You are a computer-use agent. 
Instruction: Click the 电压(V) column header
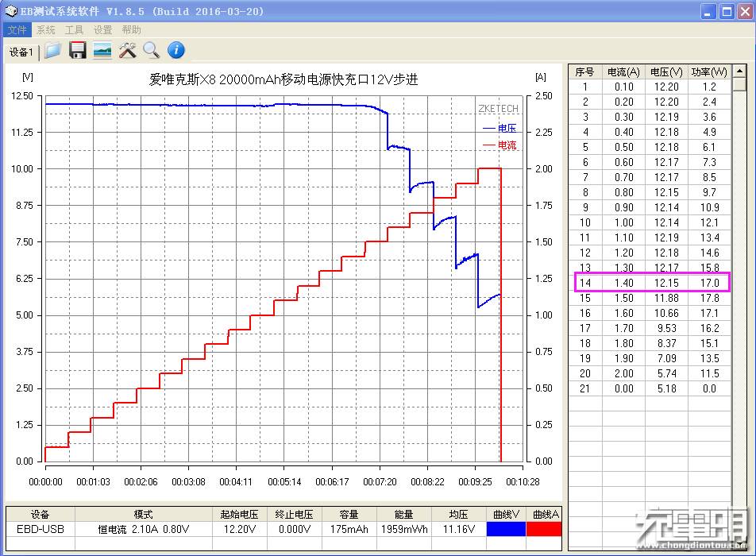(x=666, y=71)
